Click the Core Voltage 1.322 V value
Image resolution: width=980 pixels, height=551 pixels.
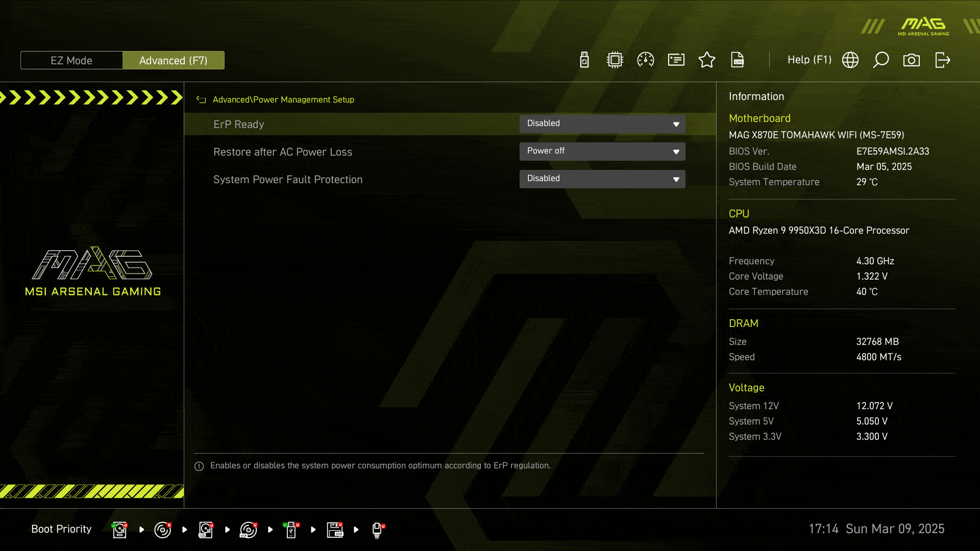(872, 277)
